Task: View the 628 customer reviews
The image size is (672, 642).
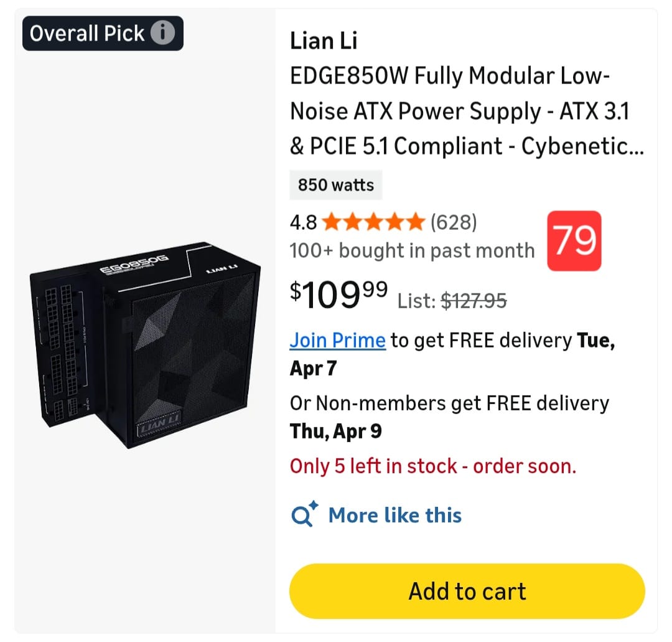Action: pyautogui.click(x=454, y=222)
